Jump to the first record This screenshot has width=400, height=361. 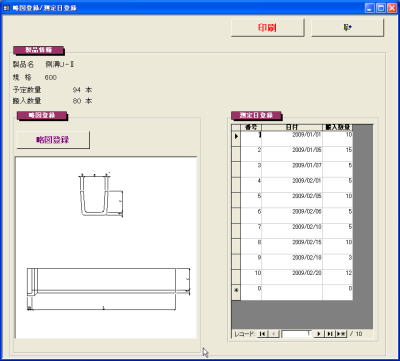tap(262, 334)
